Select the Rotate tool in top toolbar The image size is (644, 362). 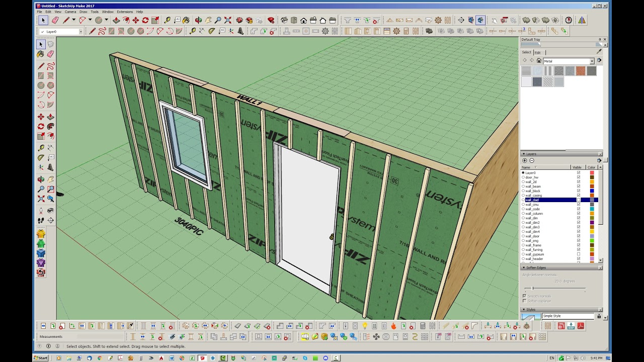[145, 20]
